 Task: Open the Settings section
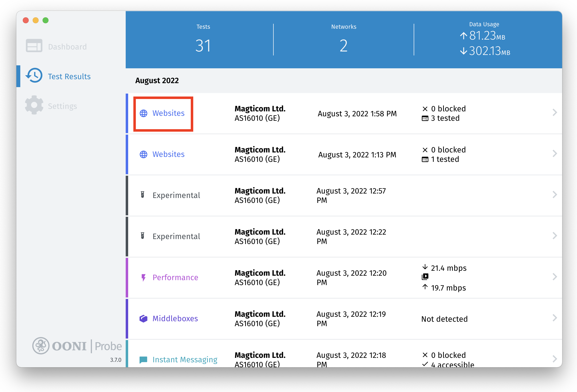[62, 106]
